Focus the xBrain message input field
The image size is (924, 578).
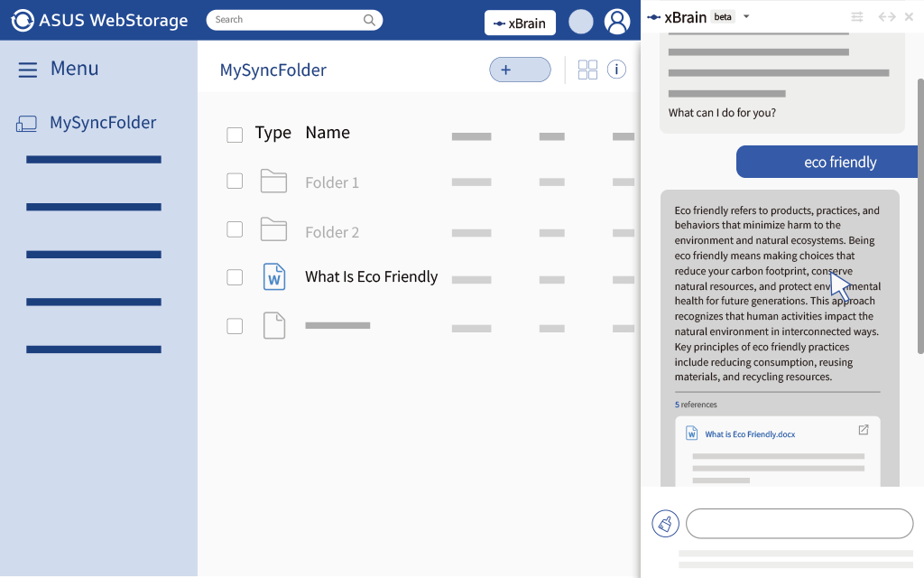pos(799,523)
